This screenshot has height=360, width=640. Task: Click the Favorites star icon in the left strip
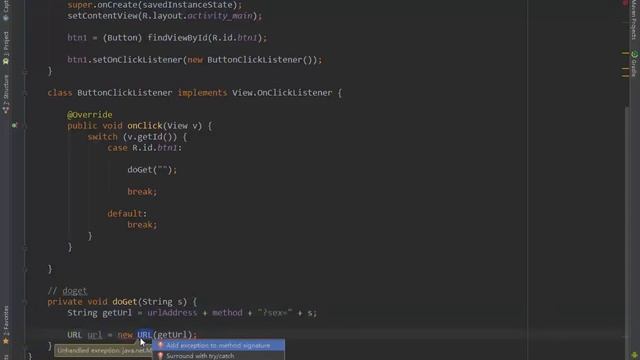tap(6, 341)
